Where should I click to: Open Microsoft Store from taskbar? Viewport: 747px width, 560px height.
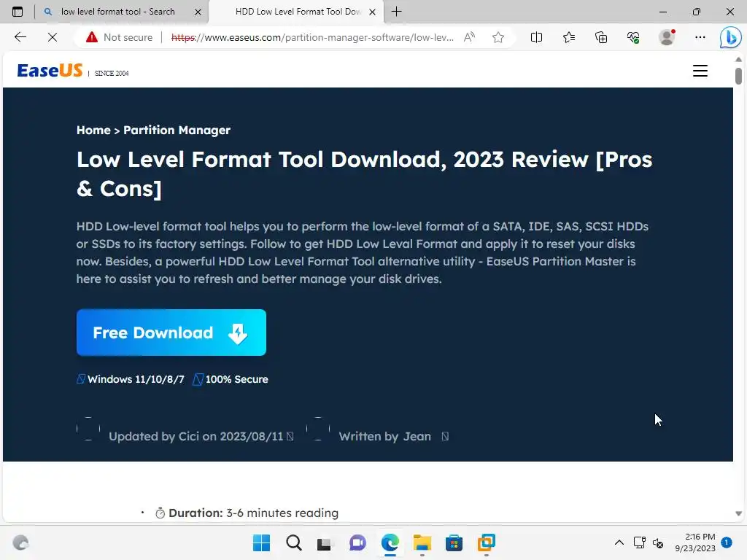[x=454, y=542]
